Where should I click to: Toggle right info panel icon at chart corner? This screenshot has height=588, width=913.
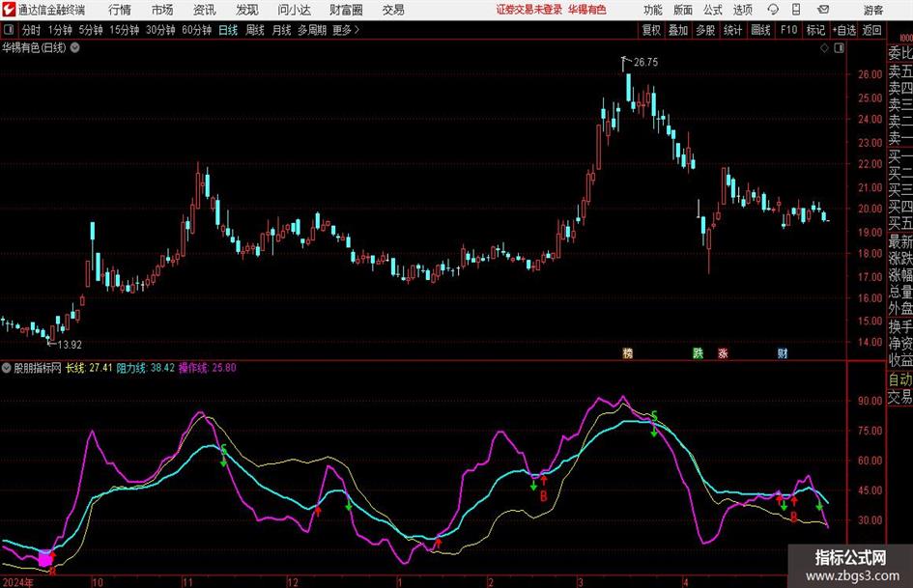[x=839, y=48]
